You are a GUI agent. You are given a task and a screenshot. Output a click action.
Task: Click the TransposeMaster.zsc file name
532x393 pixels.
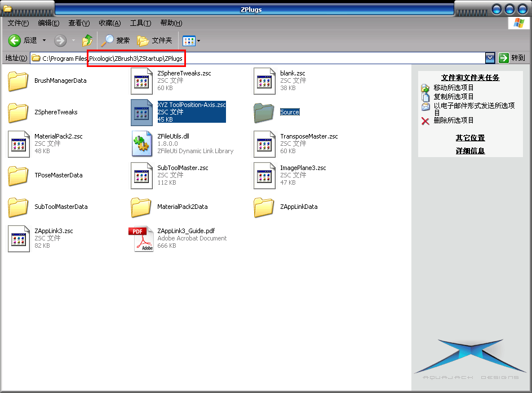pyautogui.click(x=309, y=136)
